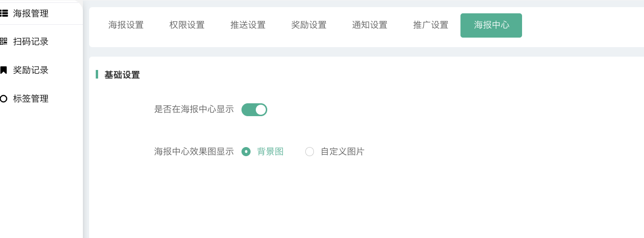The image size is (644, 238).
Task: Click the QR code icon for 扫码记录
Action: click(x=4, y=41)
